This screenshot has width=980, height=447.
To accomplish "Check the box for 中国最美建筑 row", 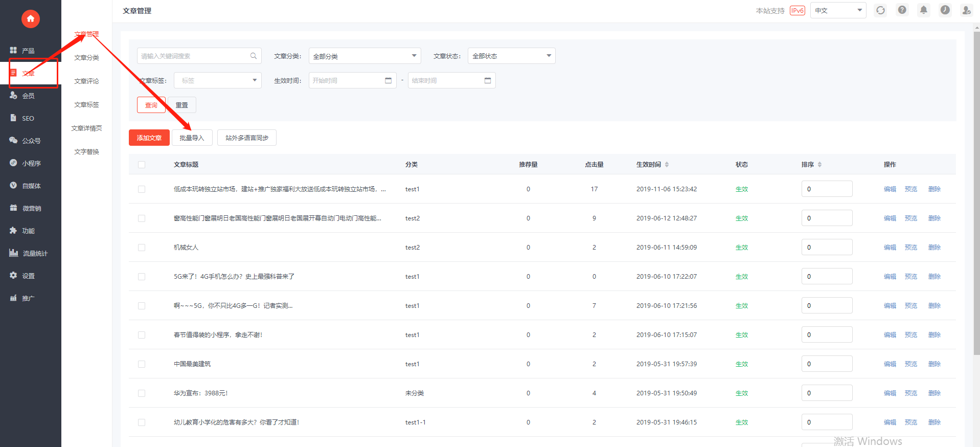I will (142, 364).
